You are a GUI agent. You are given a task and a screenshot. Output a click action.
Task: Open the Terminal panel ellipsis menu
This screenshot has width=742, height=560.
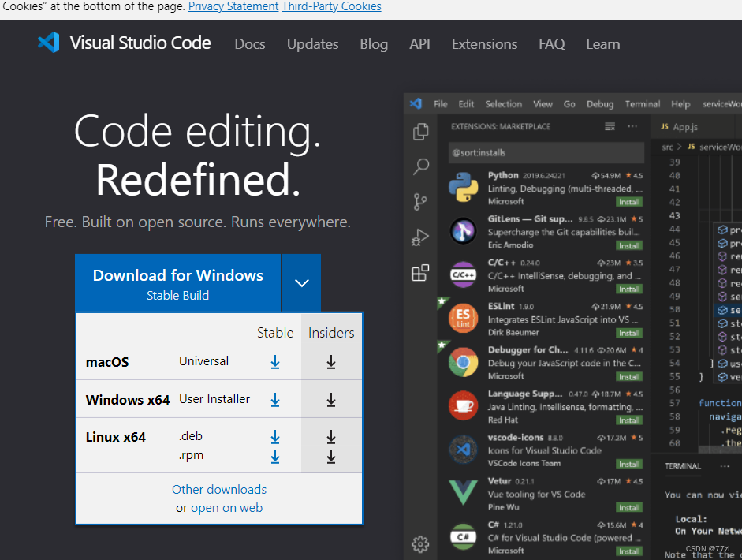[x=725, y=466]
